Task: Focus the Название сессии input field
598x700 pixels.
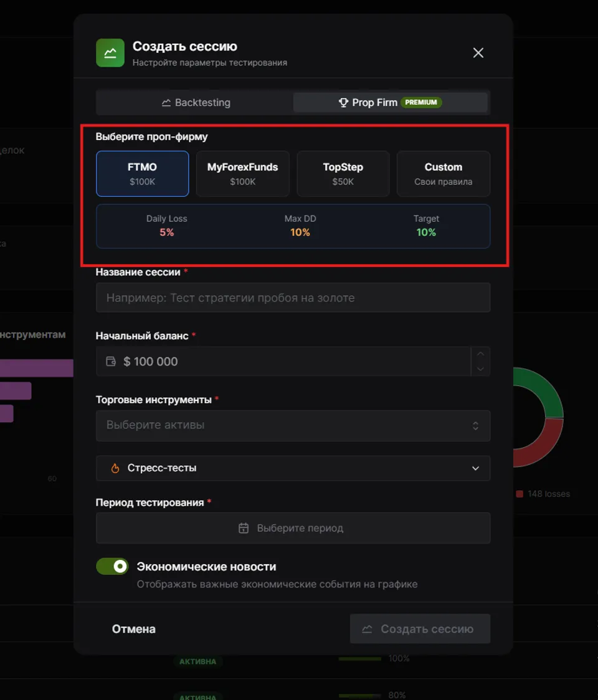Action: (x=293, y=297)
